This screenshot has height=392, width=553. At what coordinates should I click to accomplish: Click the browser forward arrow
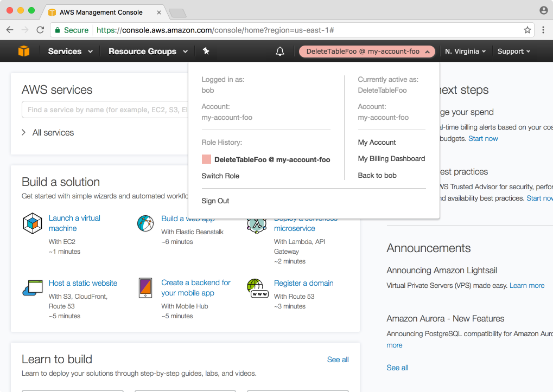[x=25, y=30]
